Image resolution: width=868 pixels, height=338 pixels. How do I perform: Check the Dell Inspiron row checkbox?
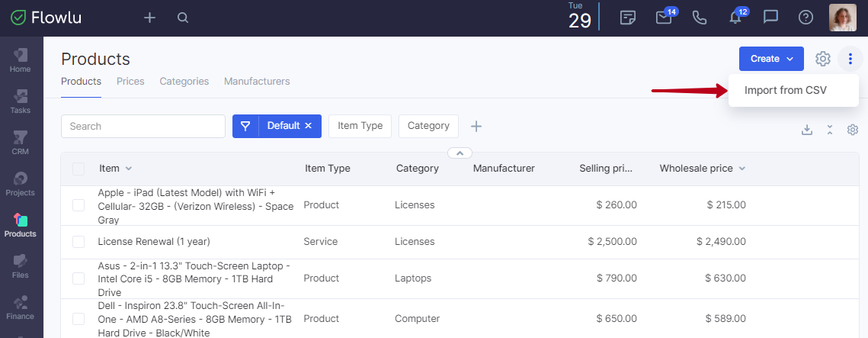pos(78,319)
